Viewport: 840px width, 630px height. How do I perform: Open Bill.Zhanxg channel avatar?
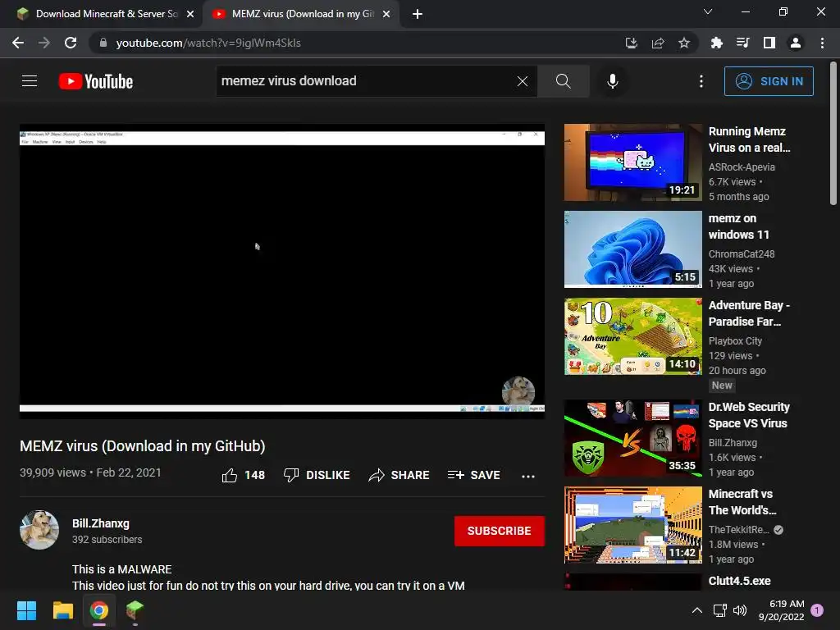pos(39,530)
